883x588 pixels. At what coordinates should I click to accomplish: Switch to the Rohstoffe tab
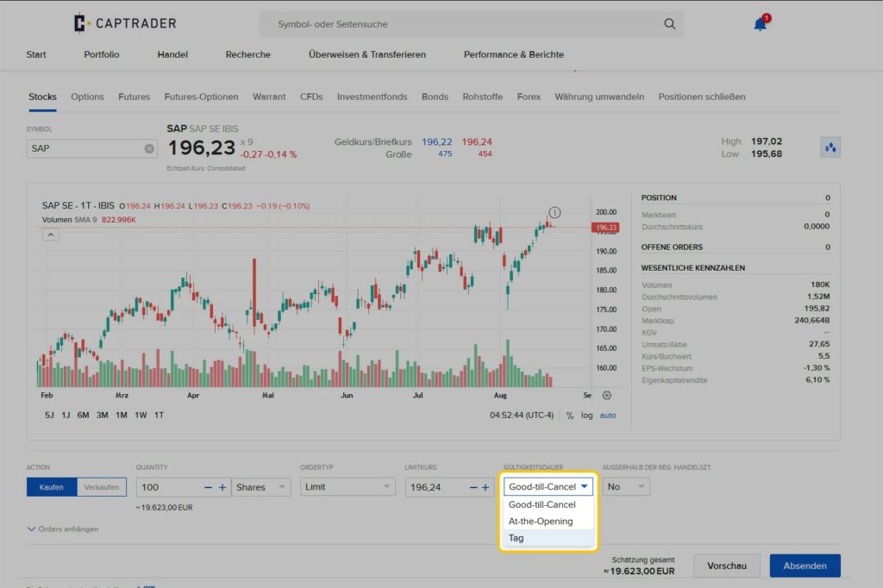tap(483, 97)
